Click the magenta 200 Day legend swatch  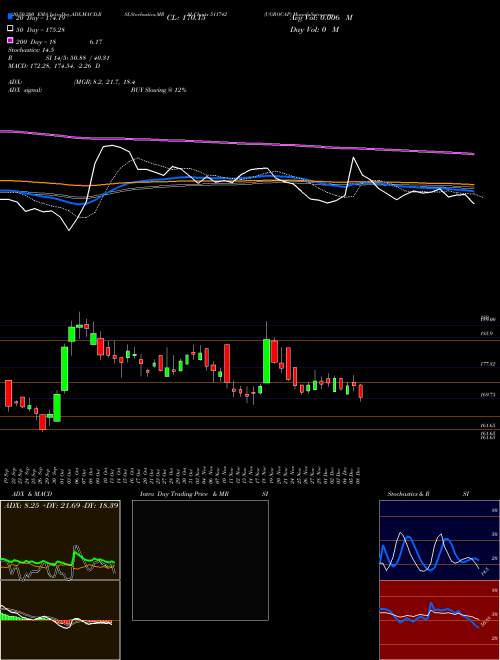tap(10, 40)
